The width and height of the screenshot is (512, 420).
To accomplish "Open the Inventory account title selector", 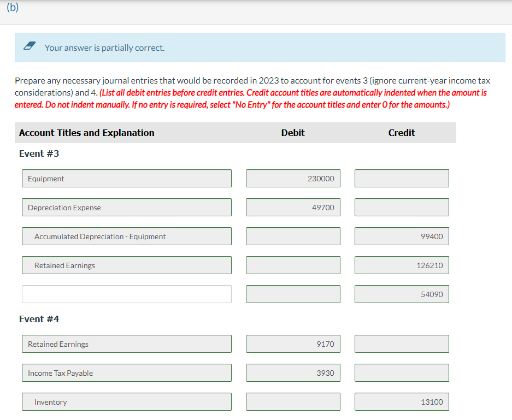I will 126,401.
